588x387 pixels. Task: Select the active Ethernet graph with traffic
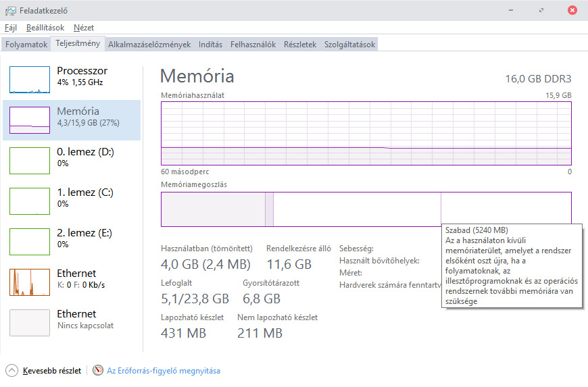30,282
